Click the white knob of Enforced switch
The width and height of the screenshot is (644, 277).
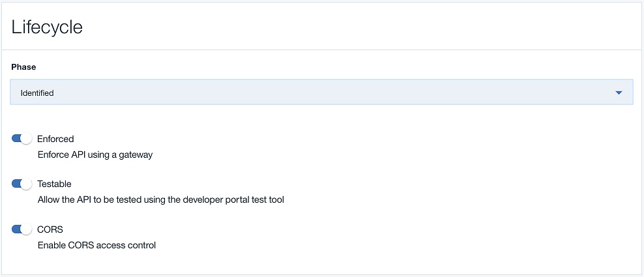(x=27, y=139)
